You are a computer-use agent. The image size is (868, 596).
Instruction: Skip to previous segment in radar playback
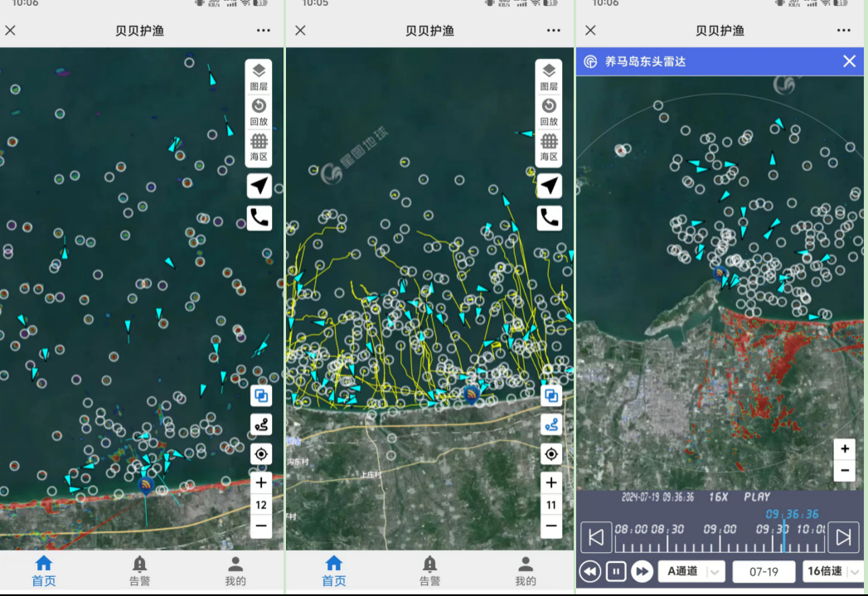click(595, 537)
